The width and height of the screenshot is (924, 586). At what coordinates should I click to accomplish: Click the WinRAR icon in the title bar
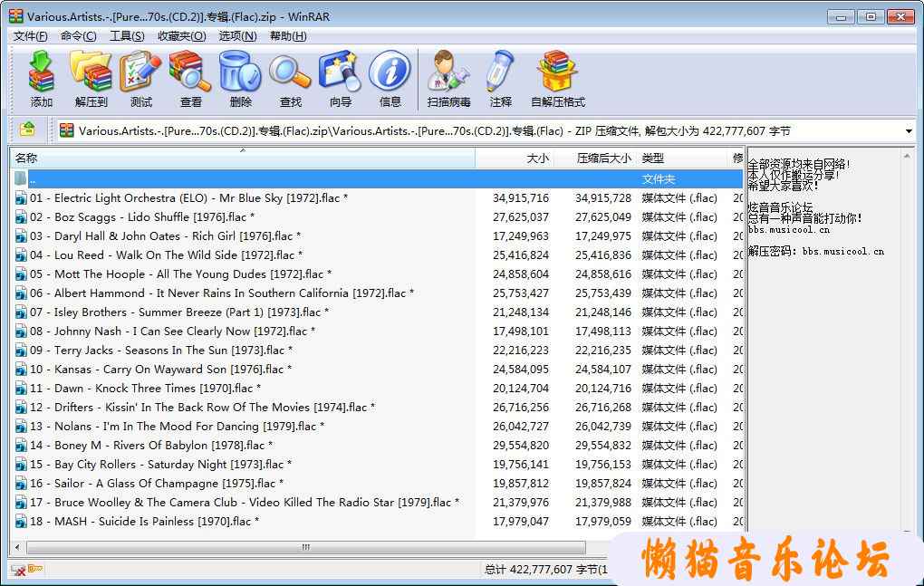pyautogui.click(x=16, y=16)
